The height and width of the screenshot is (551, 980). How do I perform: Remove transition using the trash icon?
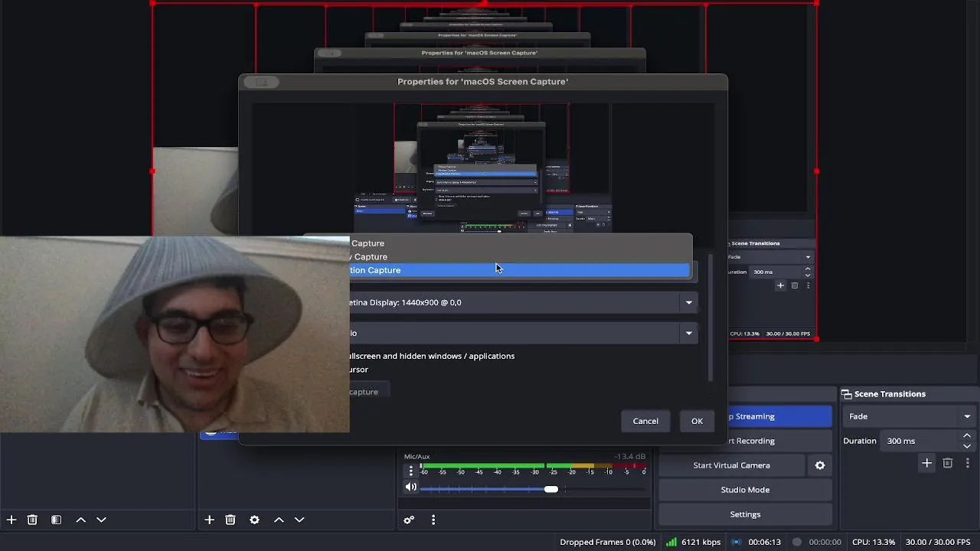tap(947, 463)
